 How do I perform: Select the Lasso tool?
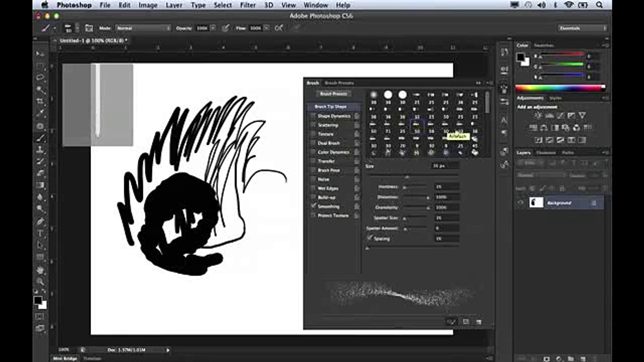pos(40,77)
